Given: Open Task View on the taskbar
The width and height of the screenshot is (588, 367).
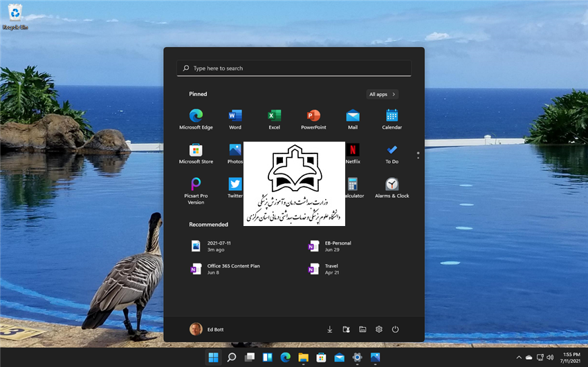Looking at the screenshot, I should pos(249,357).
